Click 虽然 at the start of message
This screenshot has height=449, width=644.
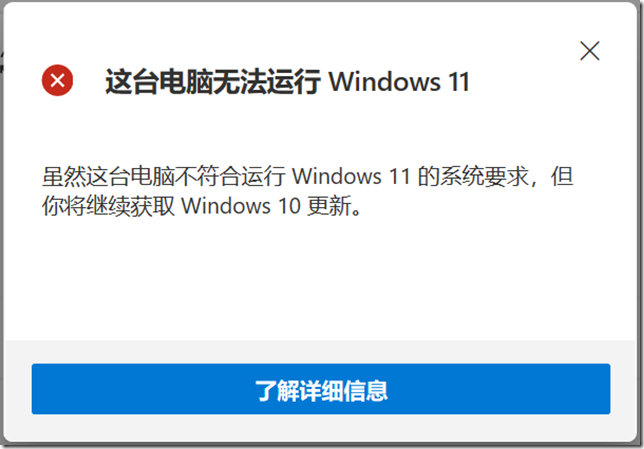(x=64, y=177)
